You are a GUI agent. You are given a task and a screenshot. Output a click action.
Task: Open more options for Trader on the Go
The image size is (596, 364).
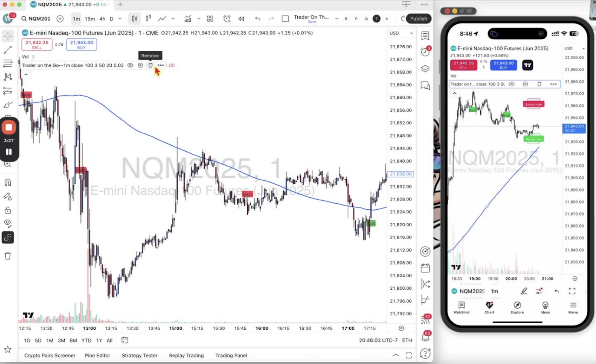(x=161, y=65)
